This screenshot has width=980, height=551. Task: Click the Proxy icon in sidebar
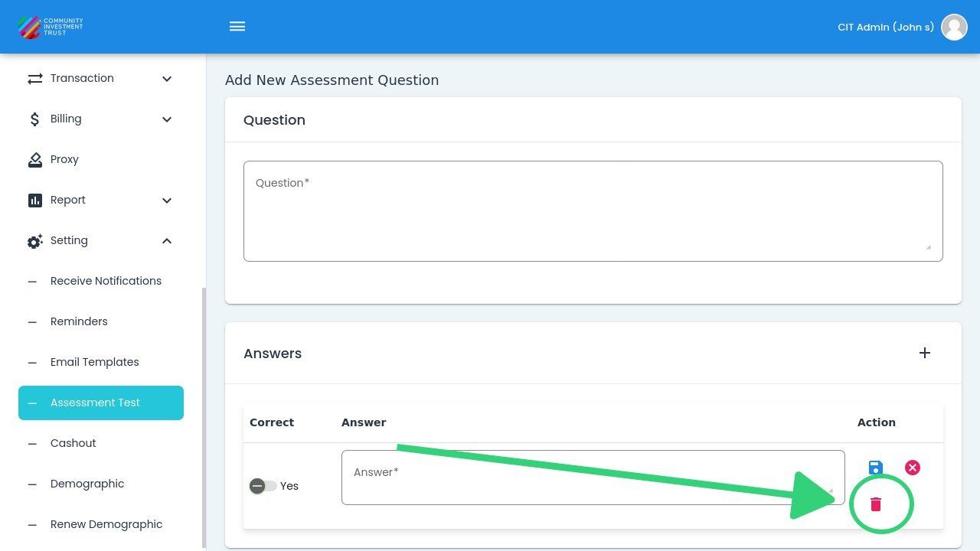35,159
